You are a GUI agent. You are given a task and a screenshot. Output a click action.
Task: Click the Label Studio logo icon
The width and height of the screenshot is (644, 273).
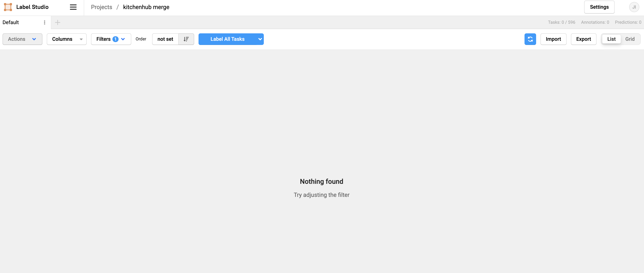click(x=8, y=7)
